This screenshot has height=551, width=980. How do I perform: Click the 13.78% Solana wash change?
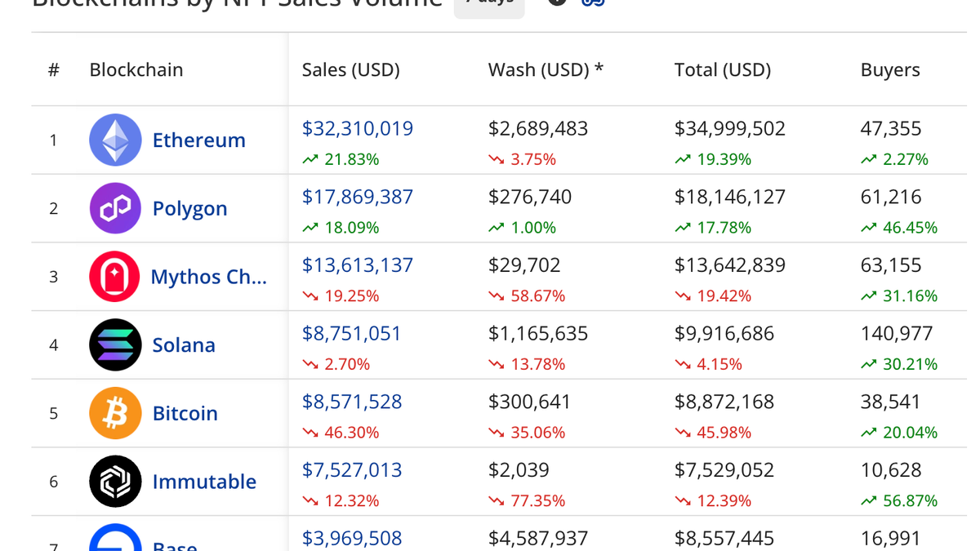click(527, 364)
